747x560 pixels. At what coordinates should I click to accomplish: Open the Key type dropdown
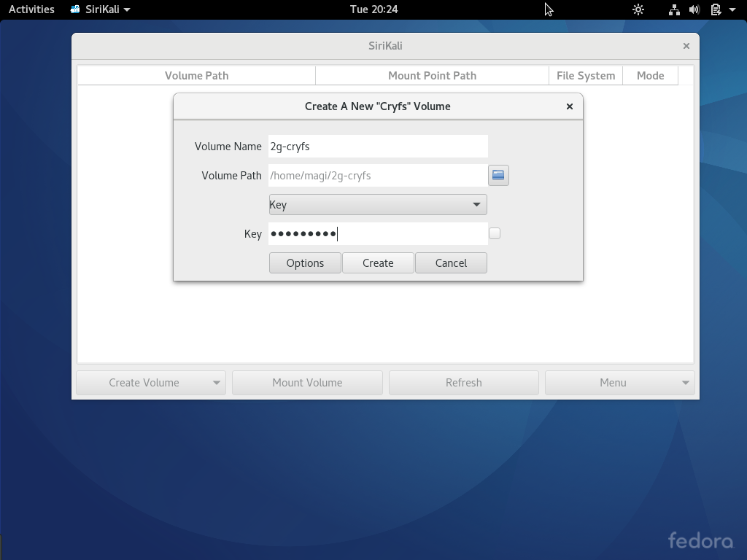[378, 204]
